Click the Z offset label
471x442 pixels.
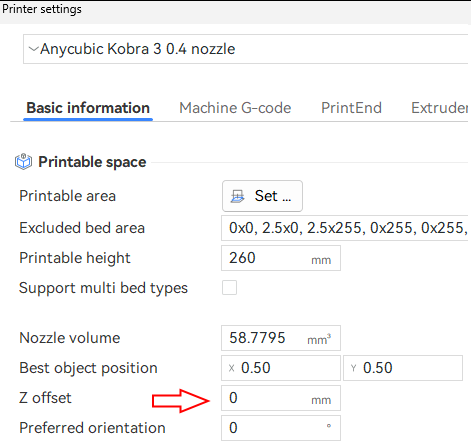pyautogui.click(x=45, y=398)
